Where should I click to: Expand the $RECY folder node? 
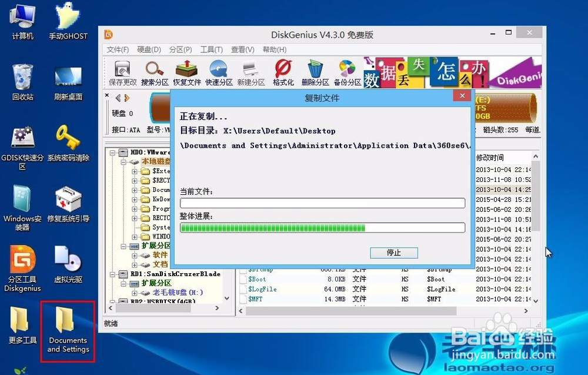pos(135,181)
